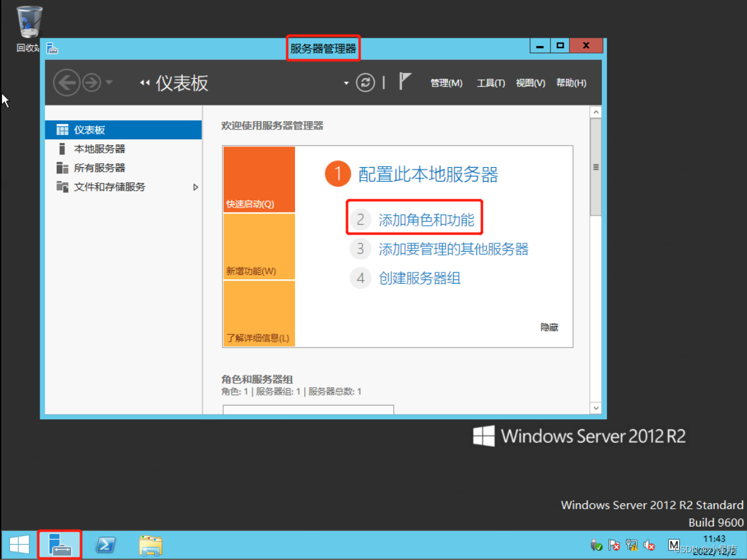Viewport: 747px width, 560px height.
Task: Open the notifications flag
Action: pyautogui.click(x=405, y=81)
